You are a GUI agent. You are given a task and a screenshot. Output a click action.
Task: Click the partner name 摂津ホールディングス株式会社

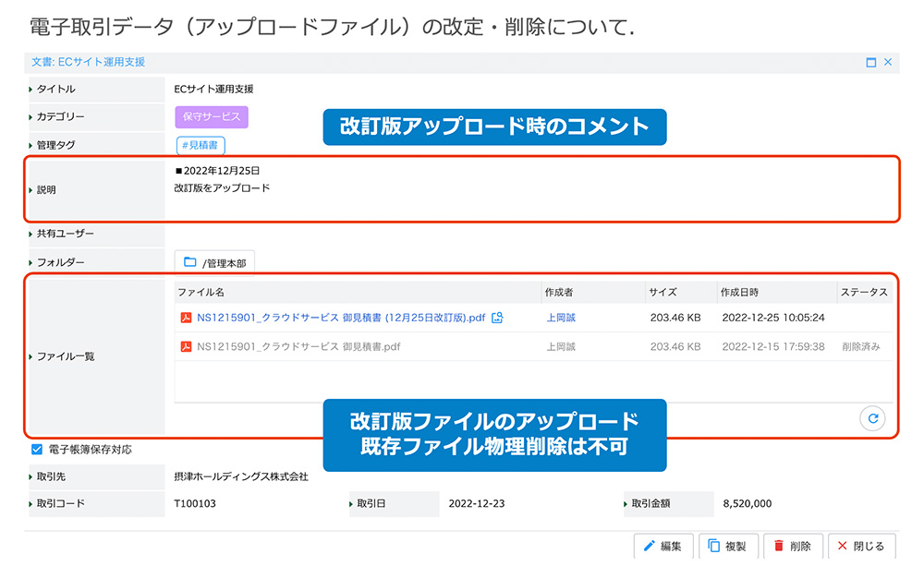[241, 476]
